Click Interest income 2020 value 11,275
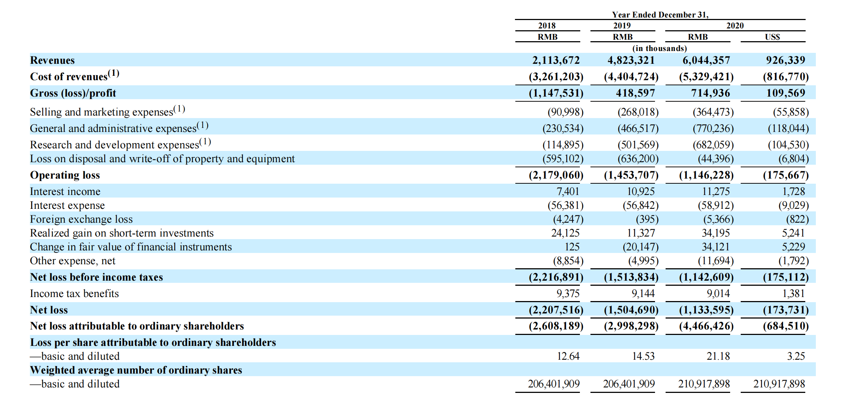868x398 pixels. pyautogui.click(x=716, y=191)
